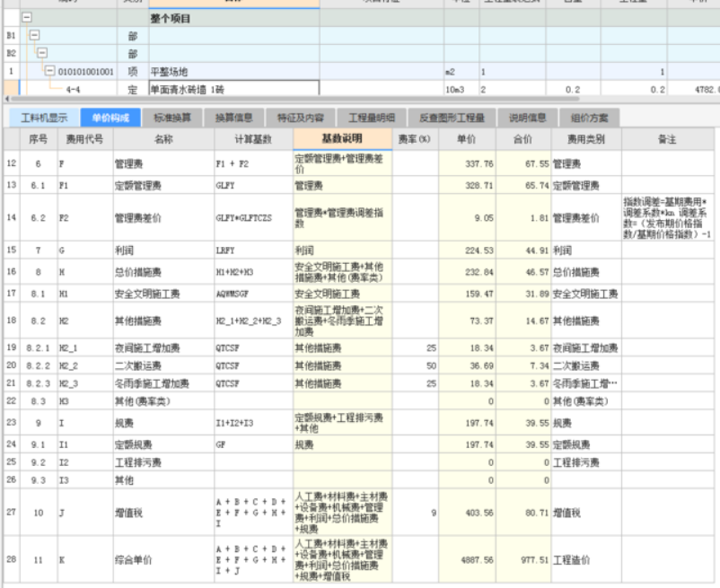Go to the 换算信息 tab

(233, 118)
